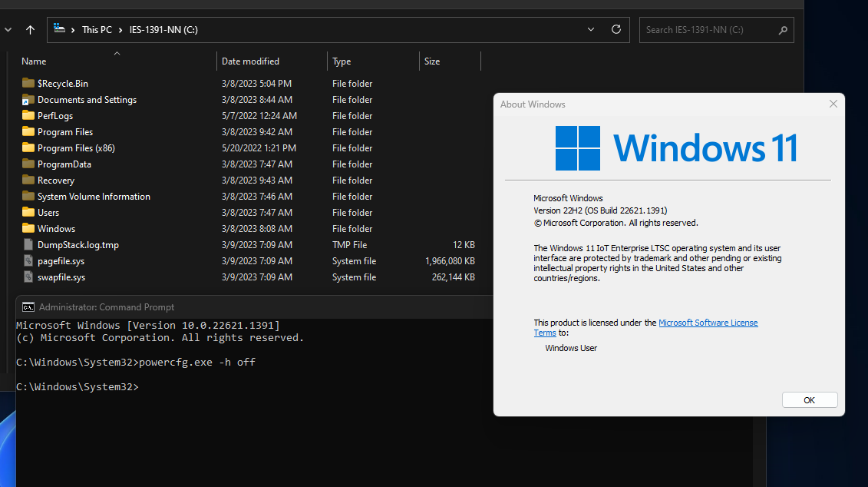
Task: Click the ProgramData folder name
Action: pos(64,164)
